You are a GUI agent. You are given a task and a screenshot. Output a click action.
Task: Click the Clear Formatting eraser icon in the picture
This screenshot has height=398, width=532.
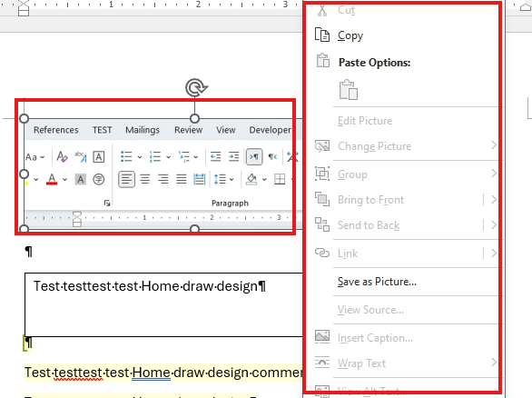62,157
